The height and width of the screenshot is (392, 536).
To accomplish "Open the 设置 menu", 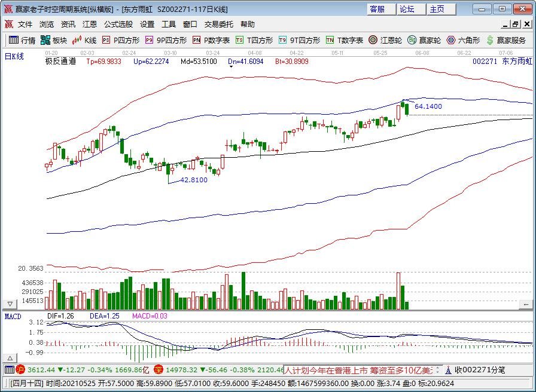I will tap(147, 24).
